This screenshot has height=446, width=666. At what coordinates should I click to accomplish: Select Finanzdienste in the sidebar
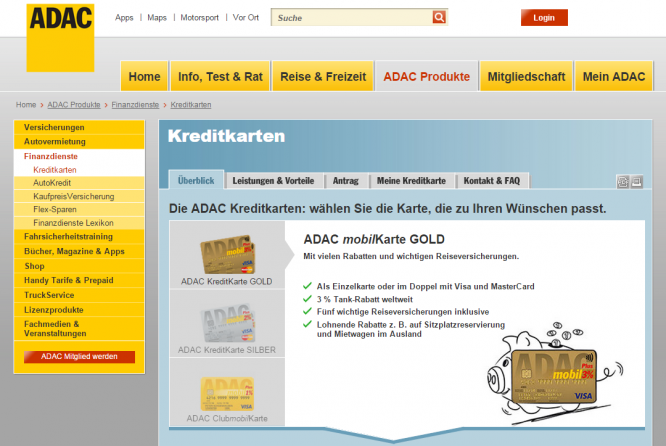pyautogui.click(x=79, y=156)
